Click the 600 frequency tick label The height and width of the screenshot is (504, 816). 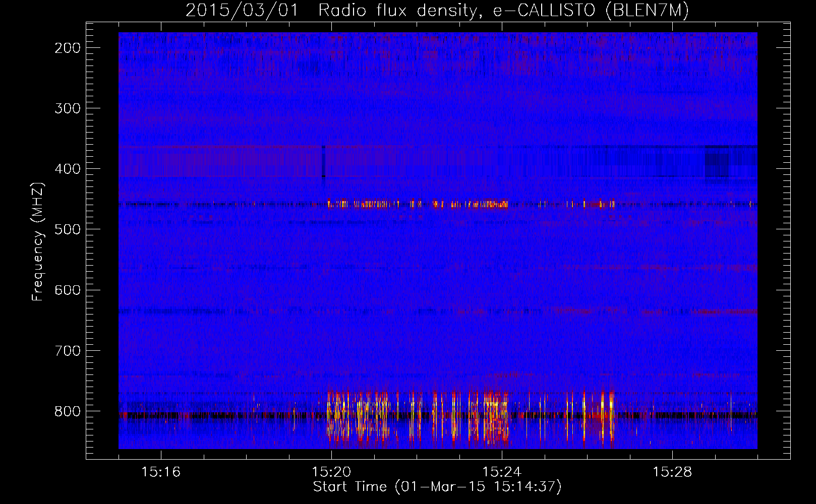68,290
